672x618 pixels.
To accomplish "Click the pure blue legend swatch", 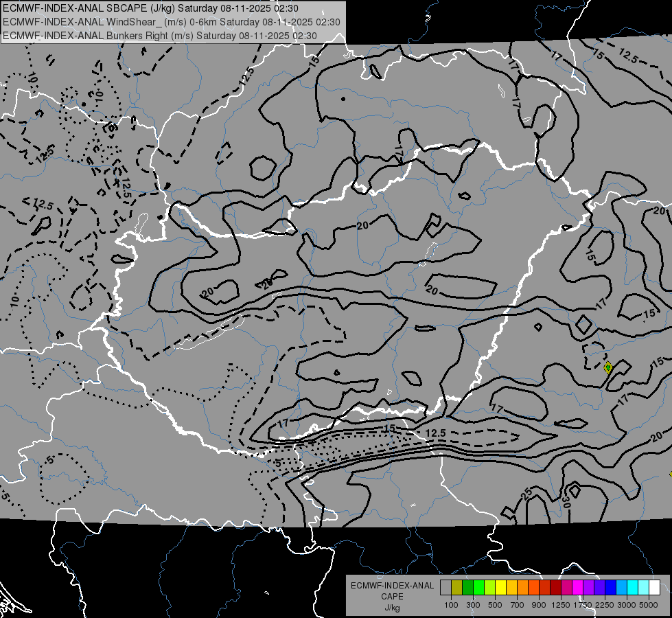I will 611,588.
